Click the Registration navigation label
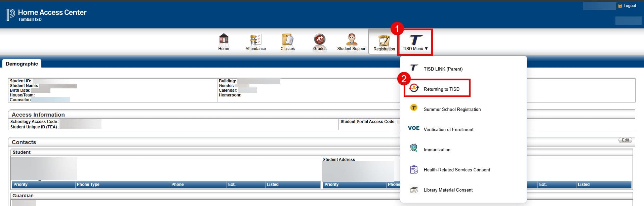Screen dimensions: 644x206 (x=384, y=49)
